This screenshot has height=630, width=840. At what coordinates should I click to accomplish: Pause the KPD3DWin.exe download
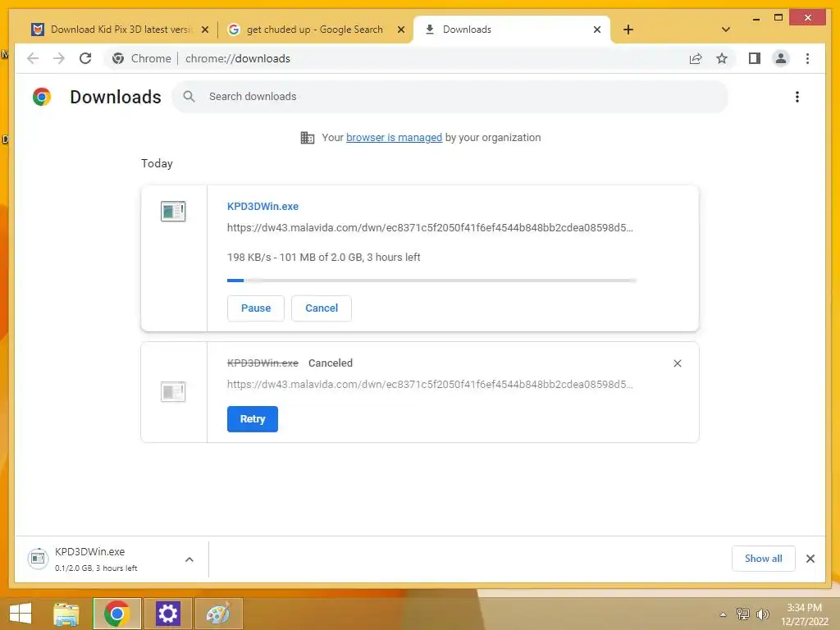[256, 308]
